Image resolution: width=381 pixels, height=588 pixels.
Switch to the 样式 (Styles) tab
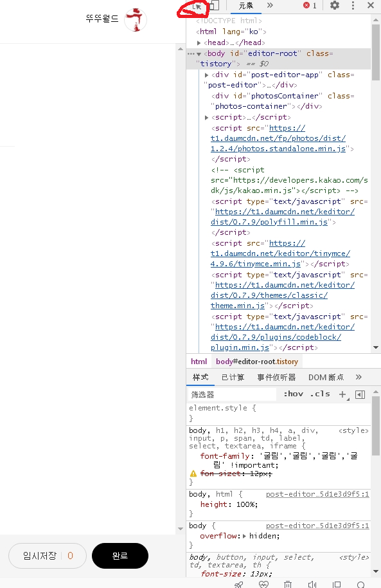[200, 377]
